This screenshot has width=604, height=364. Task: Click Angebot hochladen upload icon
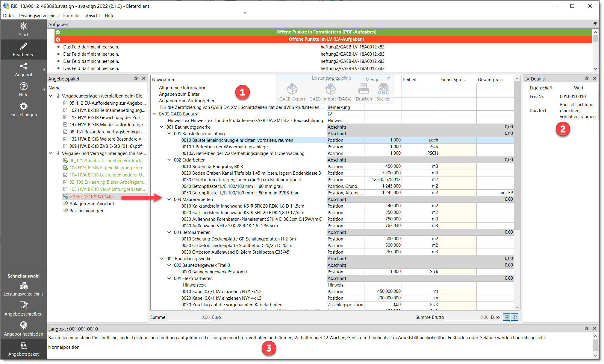point(23,325)
